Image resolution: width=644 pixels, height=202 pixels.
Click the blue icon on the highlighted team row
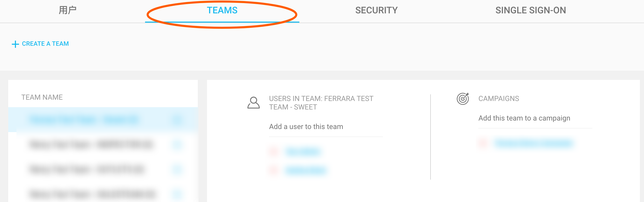(x=177, y=120)
